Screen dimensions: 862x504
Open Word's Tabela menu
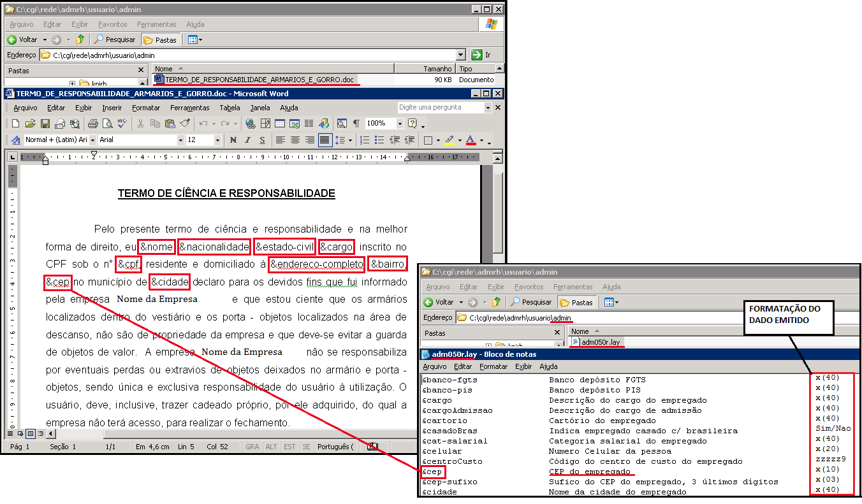230,108
